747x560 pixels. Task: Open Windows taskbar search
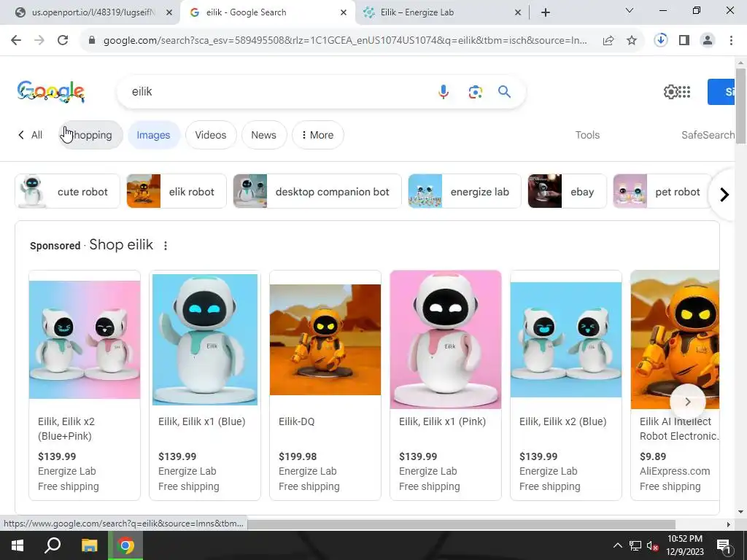(53, 545)
